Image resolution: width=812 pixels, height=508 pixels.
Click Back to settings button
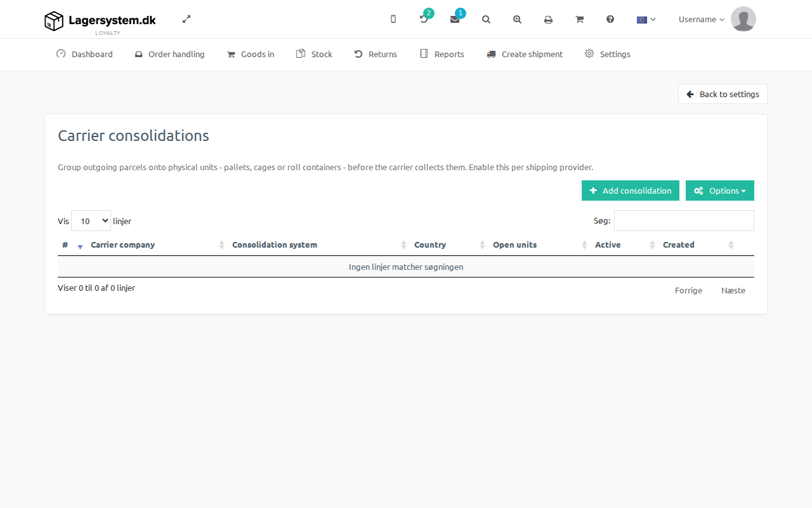(x=723, y=94)
